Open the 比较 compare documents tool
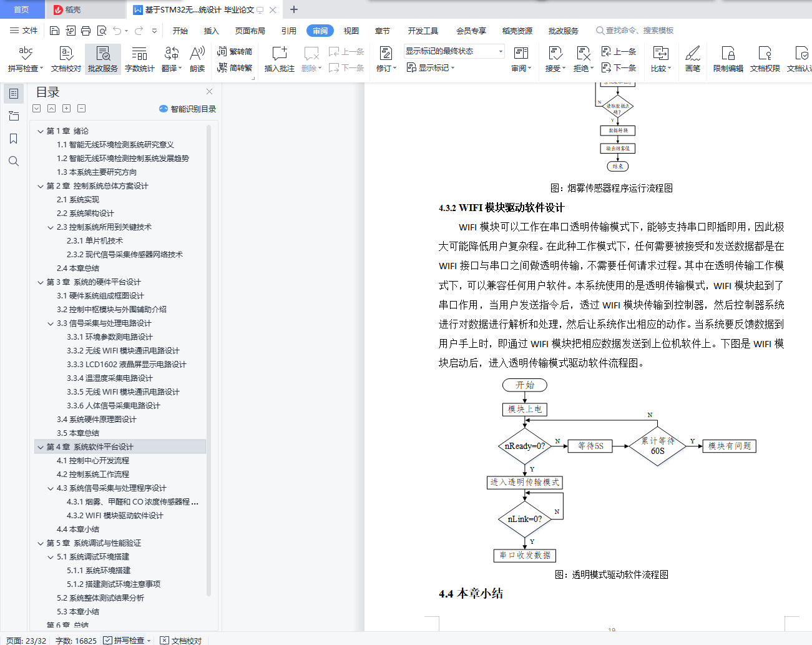The height and width of the screenshot is (645, 812). [x=661, y=59]
